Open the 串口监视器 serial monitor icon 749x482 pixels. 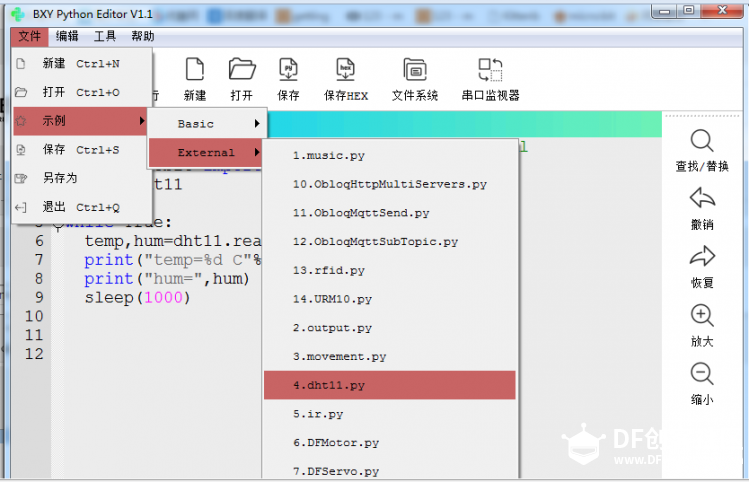click(490, 70)
